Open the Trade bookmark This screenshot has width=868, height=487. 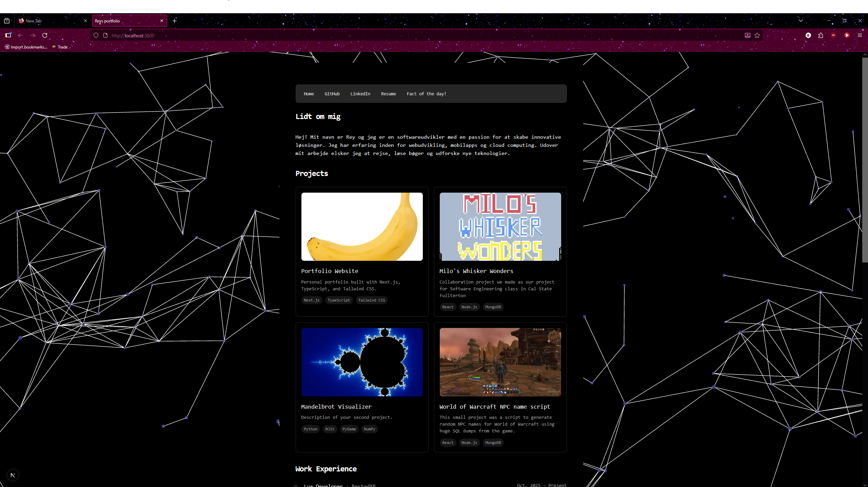tap(62, 47)
